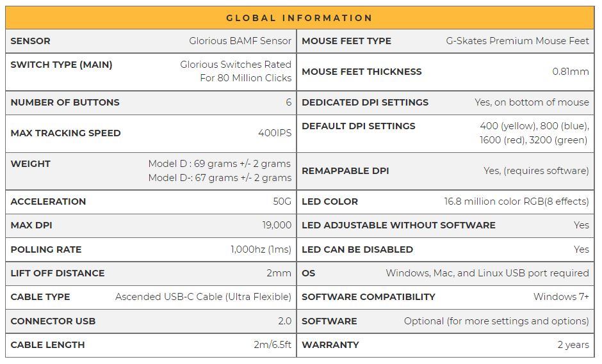Select the MAX DPI label

pyautogui.click(x=31, y=226)
